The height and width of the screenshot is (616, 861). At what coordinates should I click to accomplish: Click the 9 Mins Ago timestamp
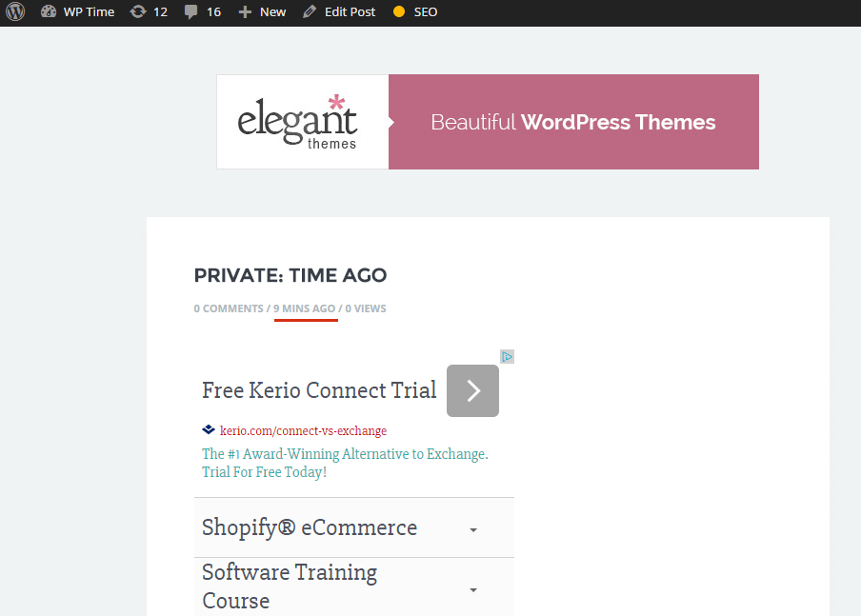point(304,308)
